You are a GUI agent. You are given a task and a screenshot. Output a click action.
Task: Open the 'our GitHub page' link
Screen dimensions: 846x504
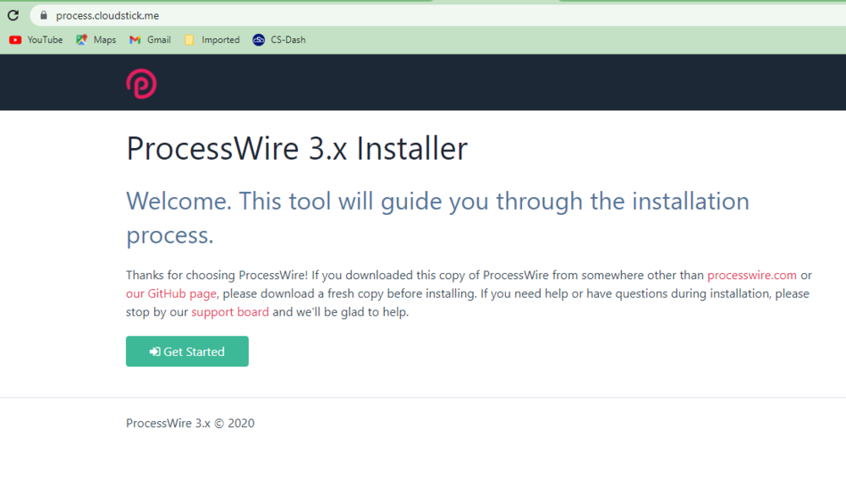pyautogui.click(x=172, y=293)
